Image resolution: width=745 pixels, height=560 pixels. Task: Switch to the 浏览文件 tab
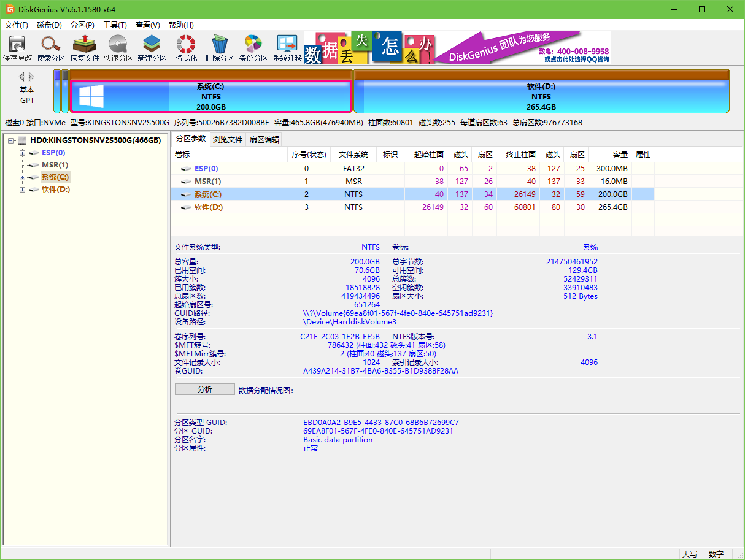[228, 139]
